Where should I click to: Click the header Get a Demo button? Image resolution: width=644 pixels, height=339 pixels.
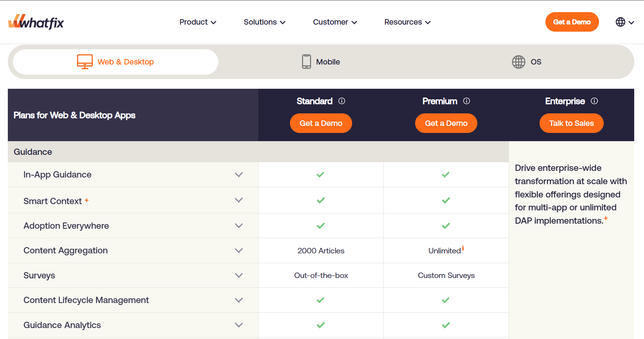click(572, 22)
